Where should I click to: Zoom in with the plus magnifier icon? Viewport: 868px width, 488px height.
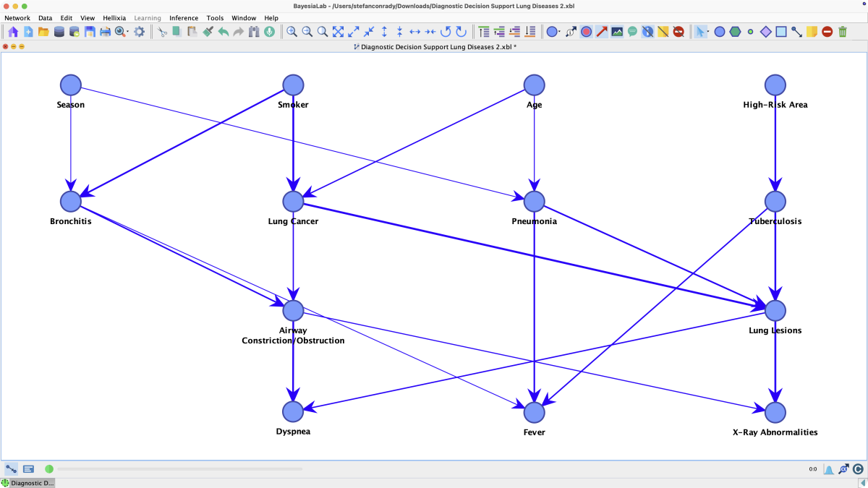[x=292, y=32]
